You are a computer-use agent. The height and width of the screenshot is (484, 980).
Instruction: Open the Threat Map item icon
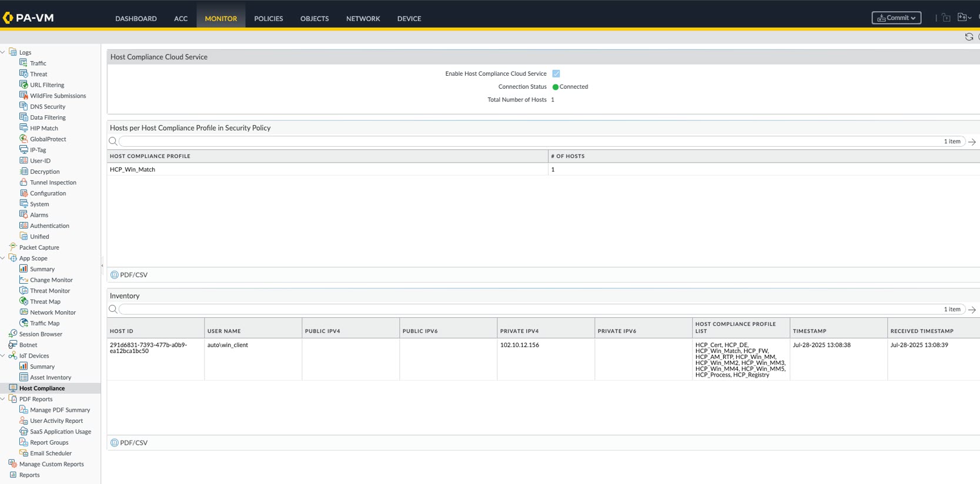pyautogui.click(x=24, y=301)
